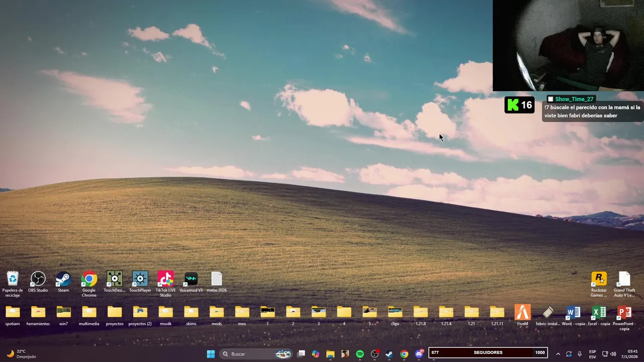Select the mods folder
Viewport: 644px width, 362px height.
[216, 316]
